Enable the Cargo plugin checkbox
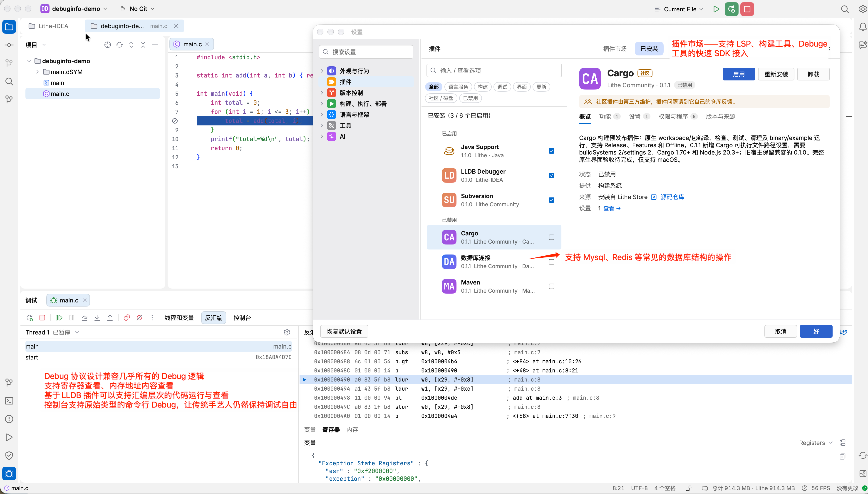868x494 pixels. pos(552,237)
